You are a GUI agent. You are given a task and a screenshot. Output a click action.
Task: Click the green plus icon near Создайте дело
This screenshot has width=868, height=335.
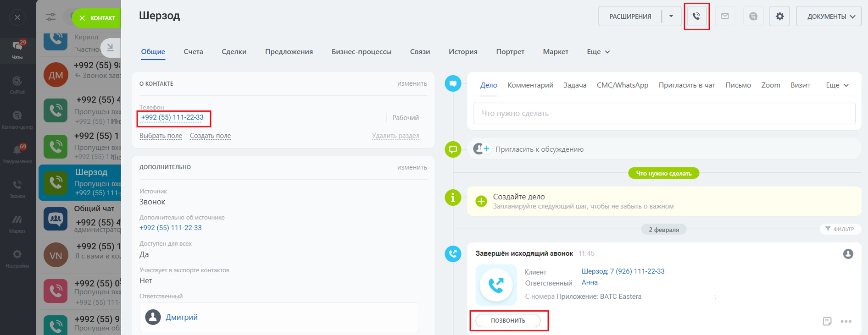tap(481, 201)
